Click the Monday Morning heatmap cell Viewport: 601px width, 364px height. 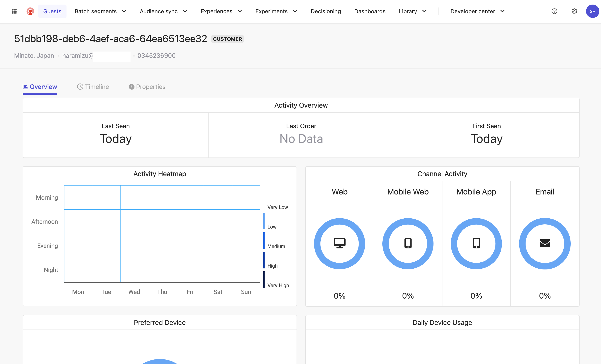(x=78, y=197)
